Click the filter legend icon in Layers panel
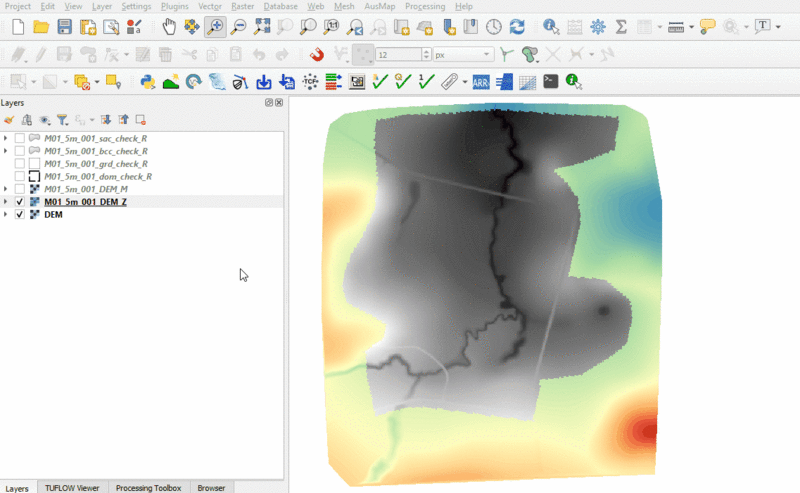The height and width of the screenshot is (493, 800). [x=62, y=119]
